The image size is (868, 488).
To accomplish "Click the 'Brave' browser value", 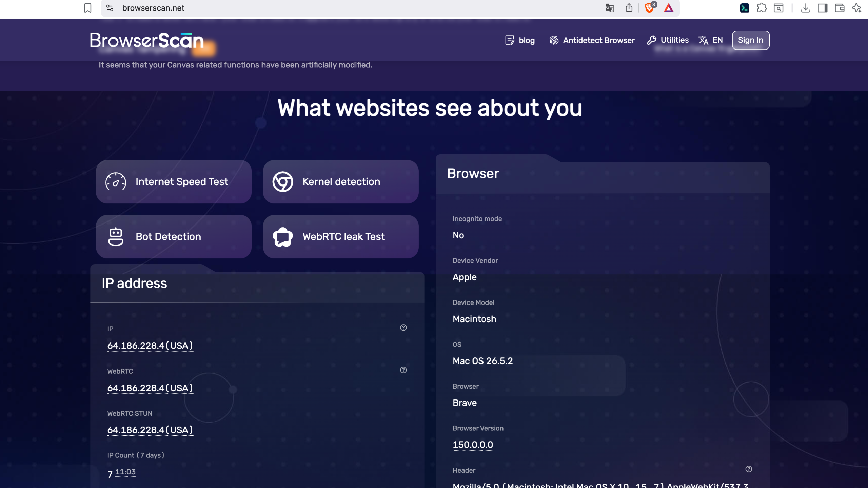I will [465, 403].
